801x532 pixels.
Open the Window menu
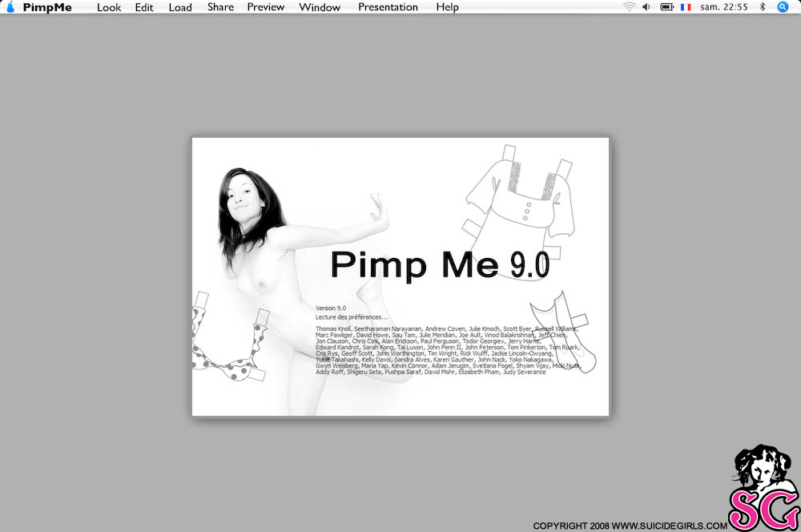(320, 7)
